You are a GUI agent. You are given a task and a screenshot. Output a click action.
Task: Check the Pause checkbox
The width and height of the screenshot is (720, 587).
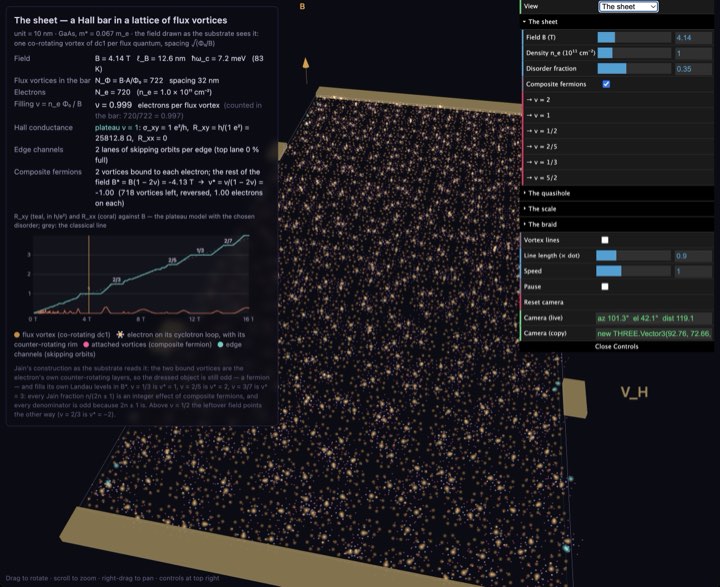click(605, 287)
